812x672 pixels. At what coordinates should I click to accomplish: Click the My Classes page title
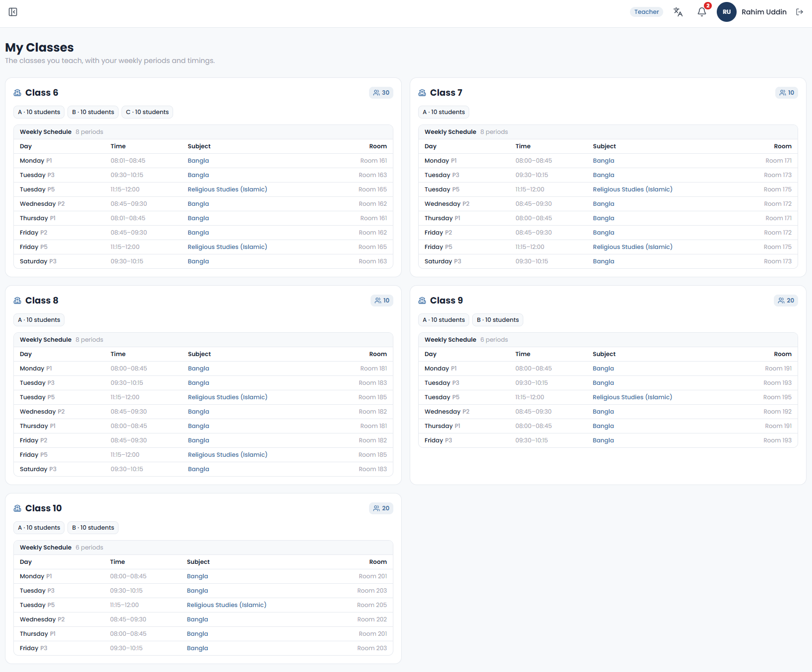click(x=39, y=48)
